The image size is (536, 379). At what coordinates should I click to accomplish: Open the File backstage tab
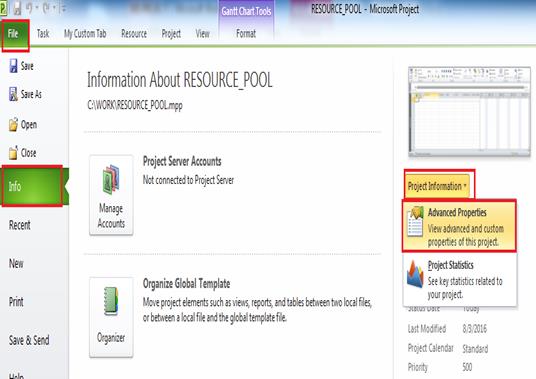coord(15,35)
